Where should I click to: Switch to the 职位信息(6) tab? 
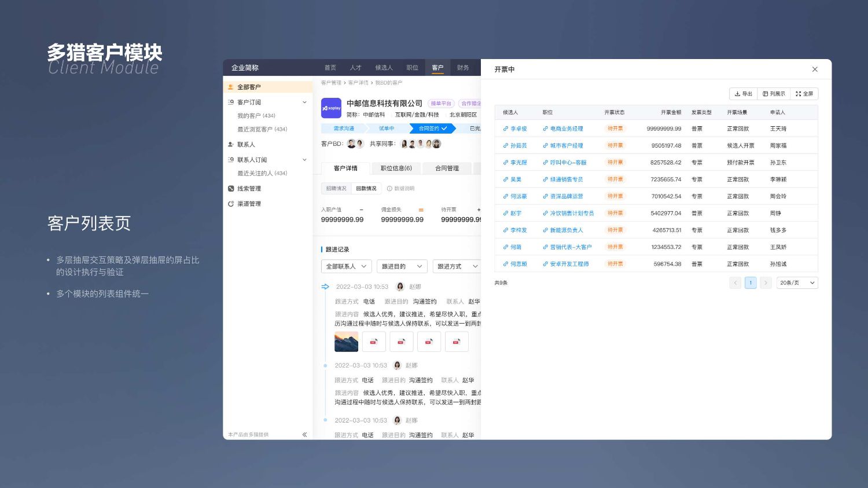(396, 168)
